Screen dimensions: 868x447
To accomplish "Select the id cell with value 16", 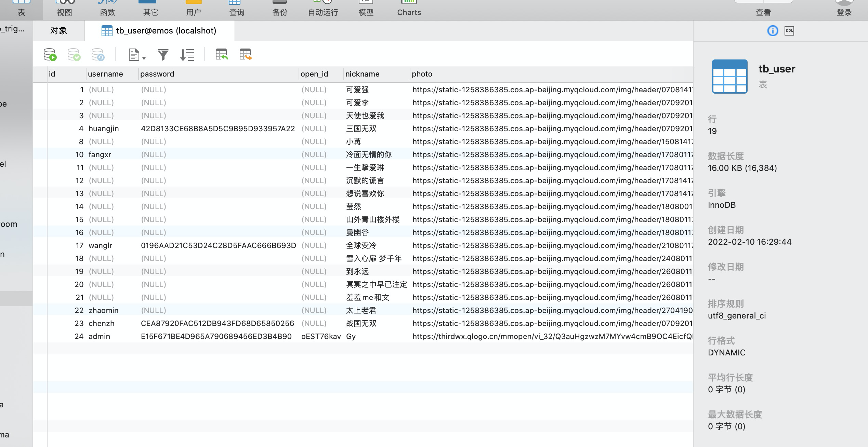I will click(66, 232).
